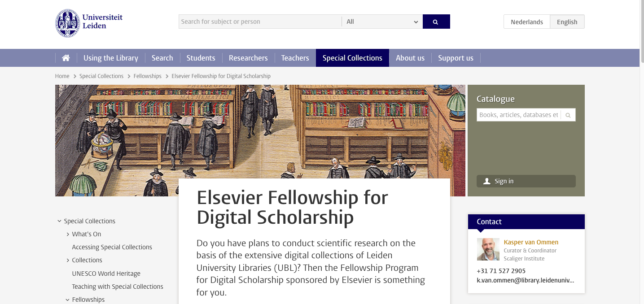Open the What's On sidebar link

pos(87,234)
